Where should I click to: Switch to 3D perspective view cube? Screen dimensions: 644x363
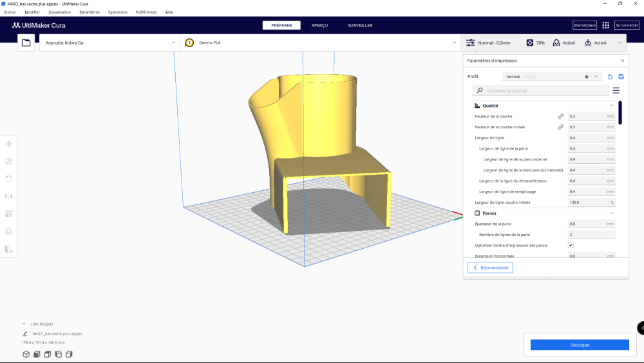click(26, 354)
